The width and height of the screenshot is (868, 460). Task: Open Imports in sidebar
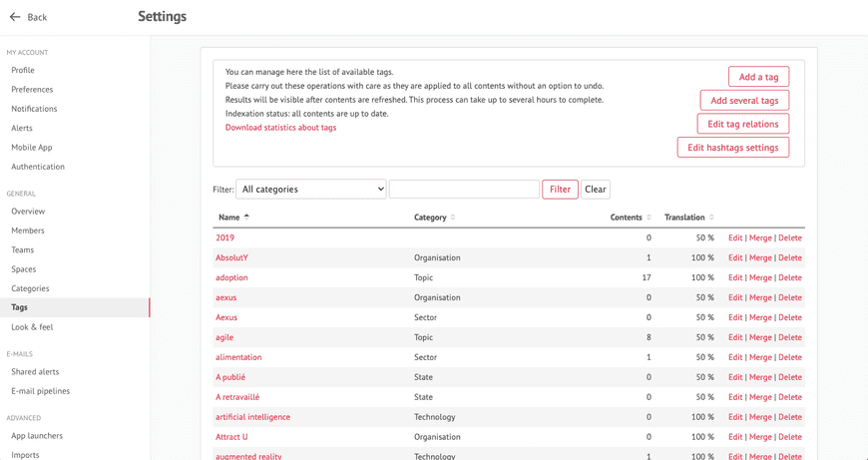25,455
